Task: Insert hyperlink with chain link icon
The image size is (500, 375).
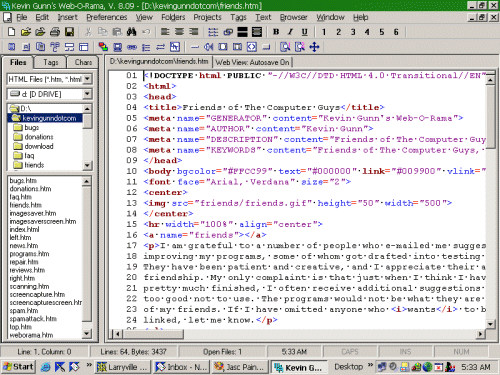Action: [228, 32]
